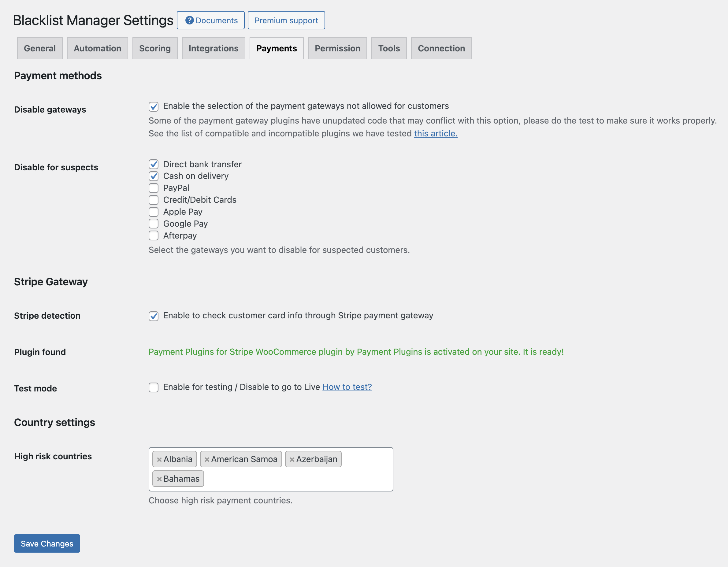Click the help question mark icon in Documents
728x567 pixels.
(x=189, y=20)
